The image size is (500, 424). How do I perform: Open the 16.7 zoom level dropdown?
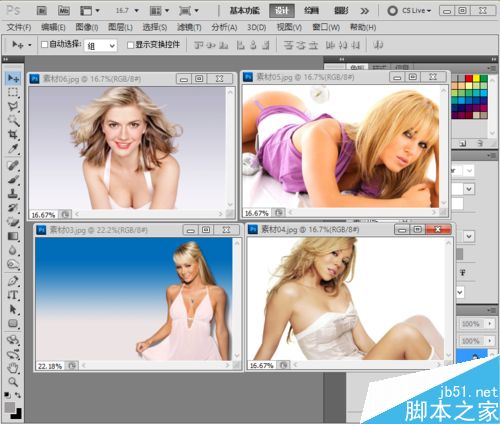pyautogui.click(x=127, y=11)
